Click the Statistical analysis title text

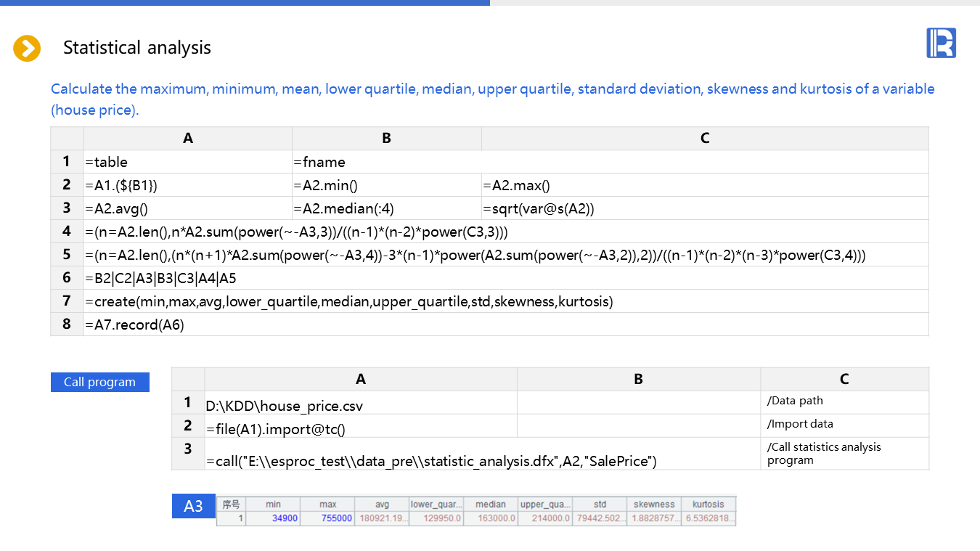point(137,48)
